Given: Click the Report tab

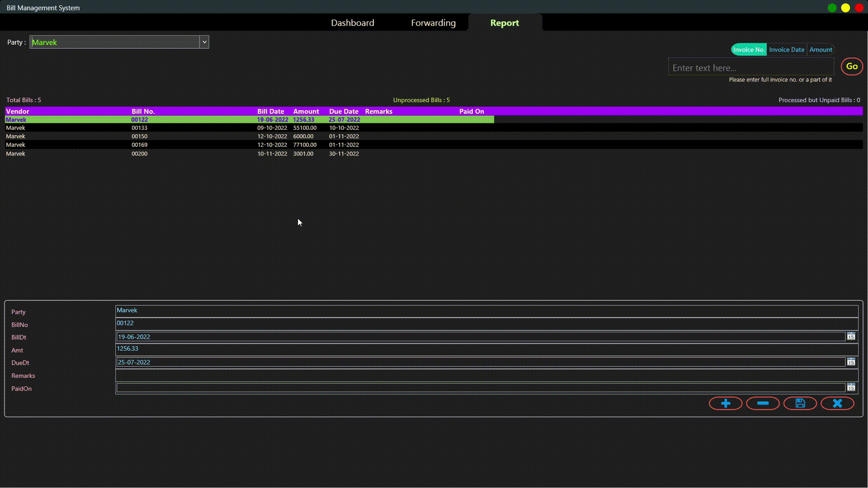Looking at the screenshot, I should [505, 23].
